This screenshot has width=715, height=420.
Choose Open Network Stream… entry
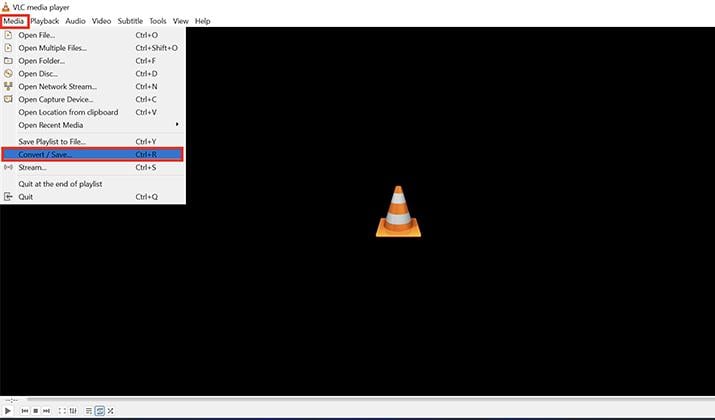coord(93,86)
